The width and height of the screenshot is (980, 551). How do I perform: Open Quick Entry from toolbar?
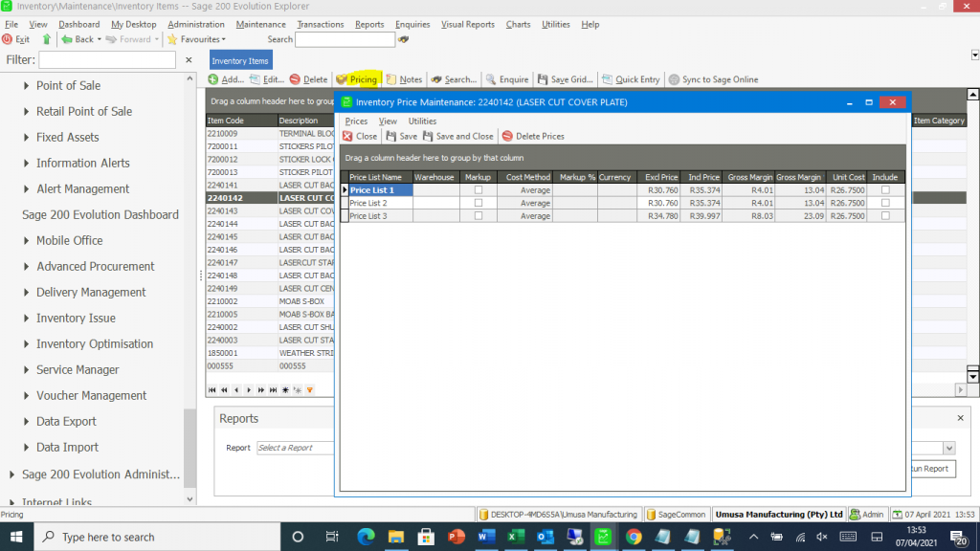coord(631,79)
